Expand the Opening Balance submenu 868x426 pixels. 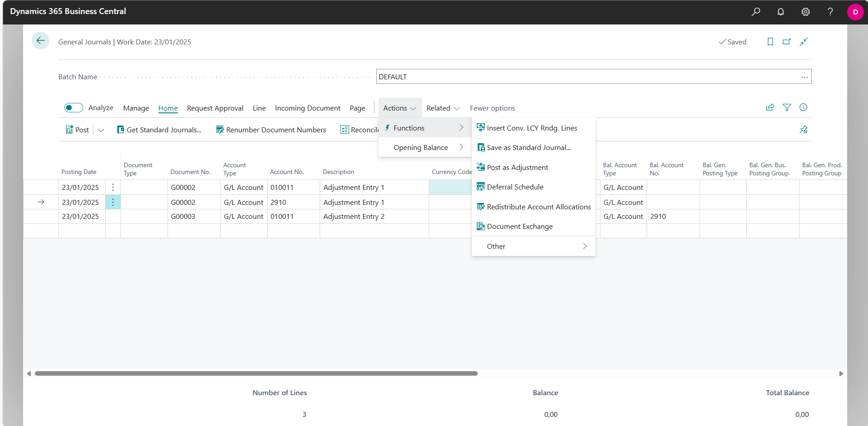425,147
